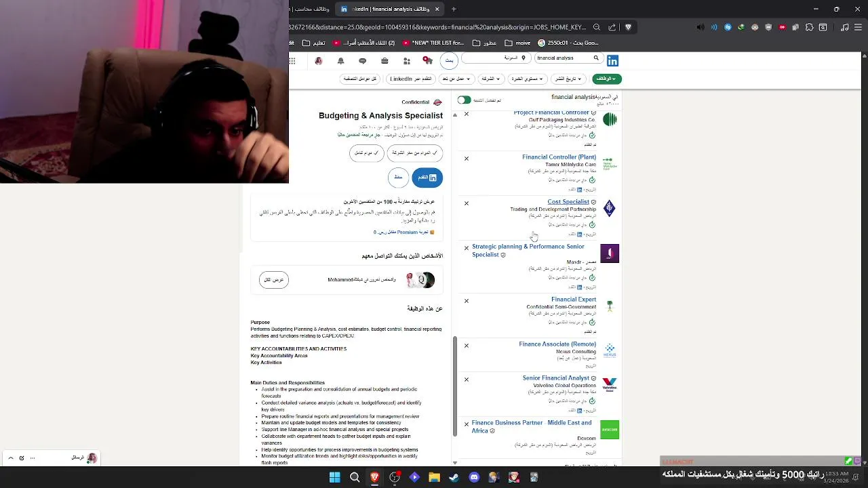
Task: Expand the messaging panel chevron
Action: click(x=10, y=458)
